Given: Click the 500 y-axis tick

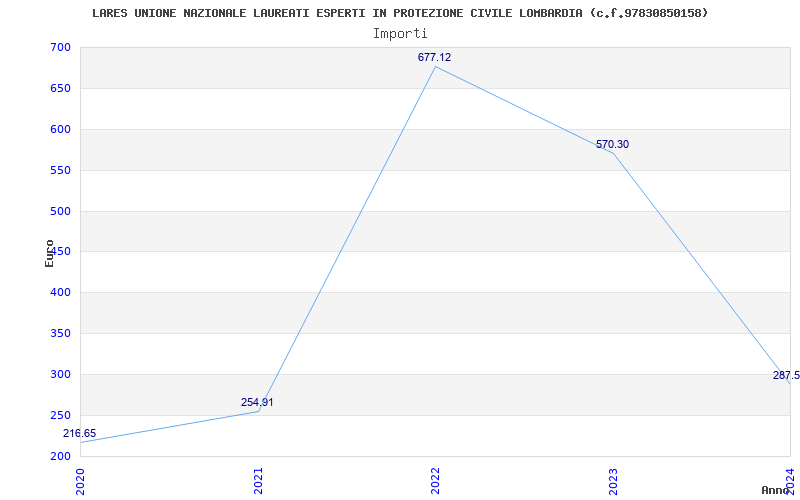Looking at the screenshot, I should 60,211.
